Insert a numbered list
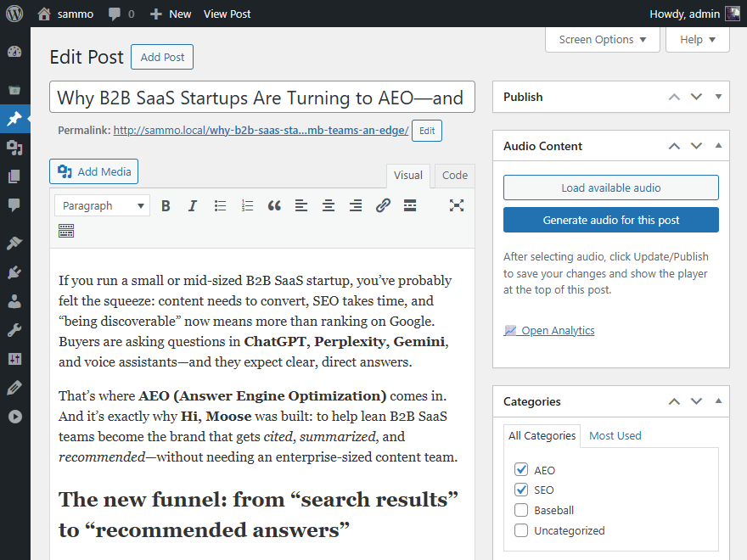 (x=247, y=205)
